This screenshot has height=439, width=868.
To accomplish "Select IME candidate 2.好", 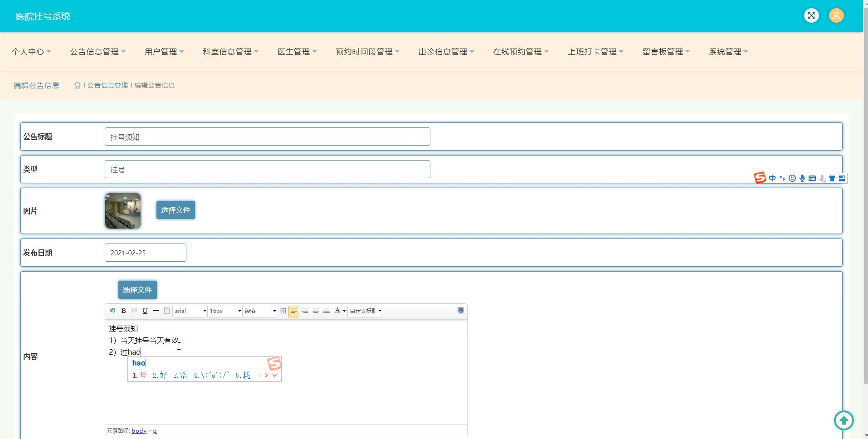I will (x=160, y=375).
